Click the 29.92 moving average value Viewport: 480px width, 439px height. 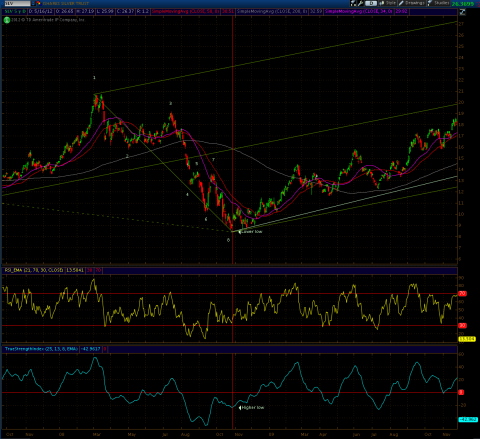tap(401, 11)
